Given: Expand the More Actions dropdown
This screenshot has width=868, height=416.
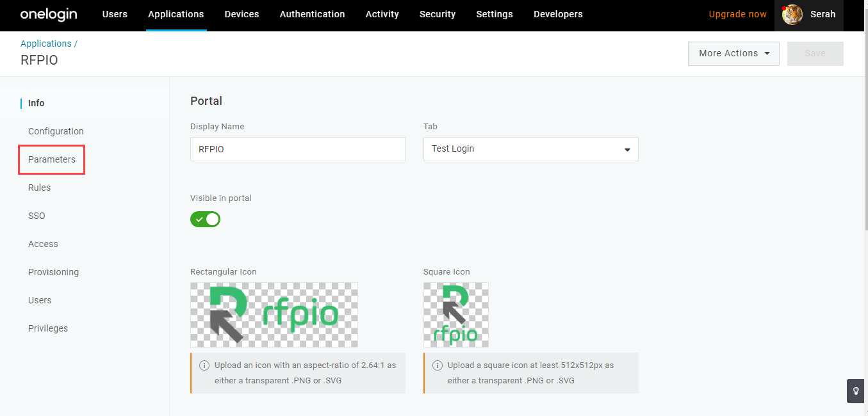Looking at the screenshot, I should [x=733, y=54].
